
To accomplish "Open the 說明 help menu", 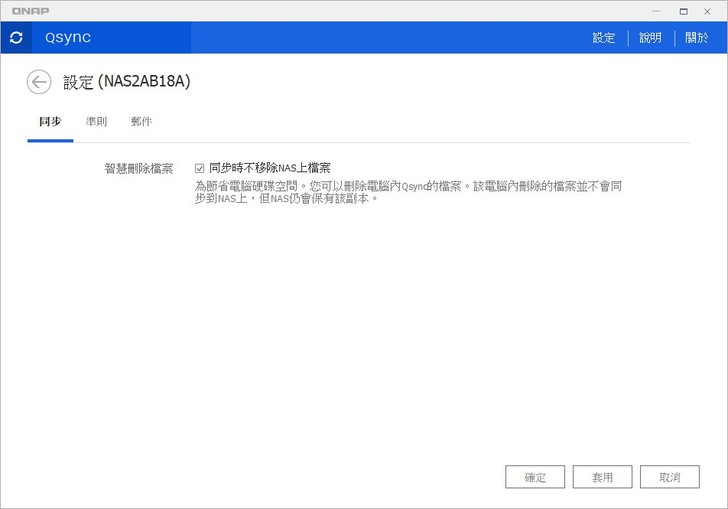I will [650, 38].
